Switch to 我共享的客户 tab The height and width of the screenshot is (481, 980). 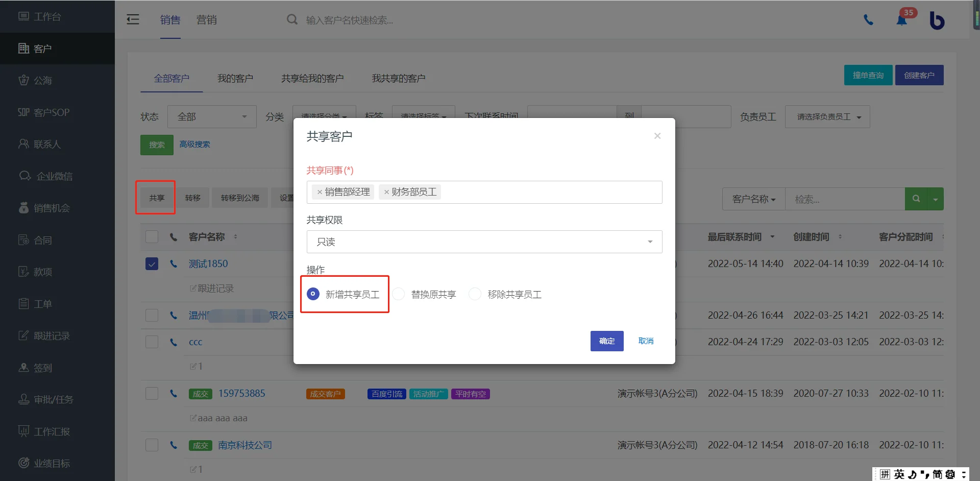(399, 78)
